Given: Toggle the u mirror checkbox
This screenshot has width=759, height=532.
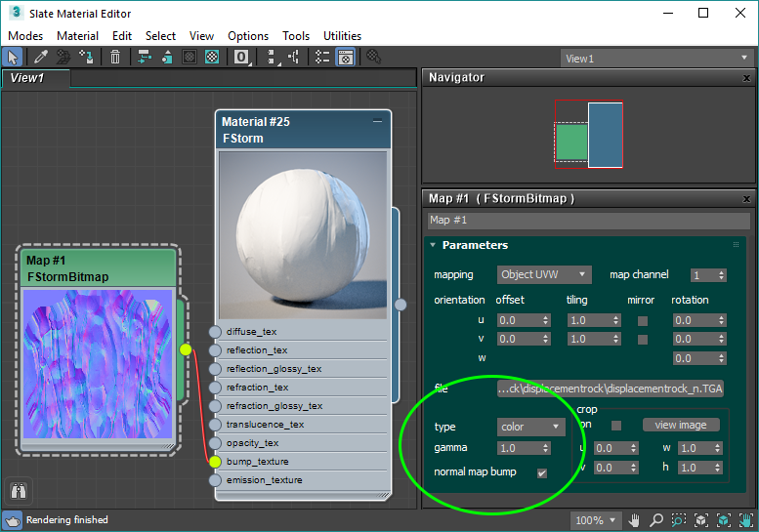Looking at the screenshot, I should tap(643, 320).
